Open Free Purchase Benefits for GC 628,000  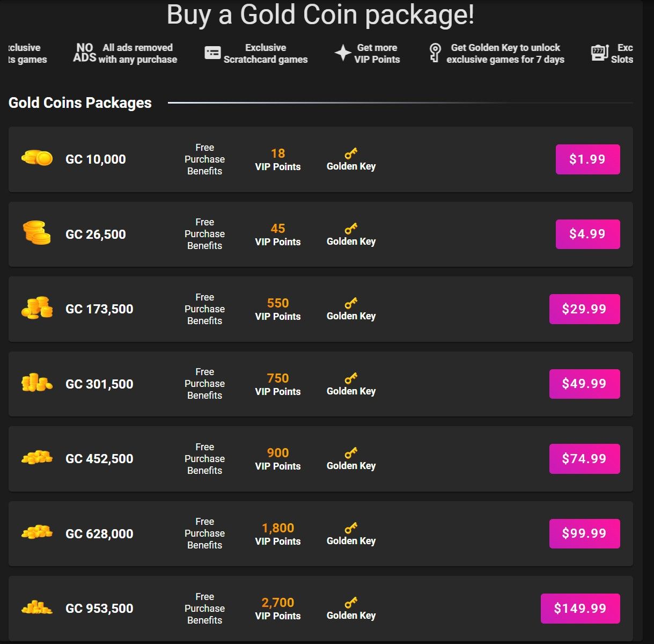204,533
